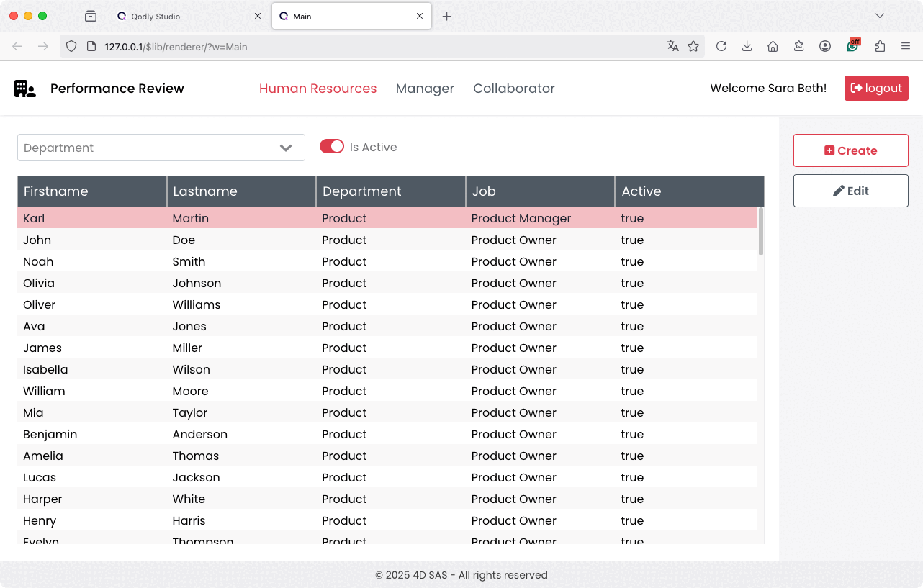The width and height of the screenshot is (923, 588).
Task: Go to browser home icon
Action: tap(773, 46)
